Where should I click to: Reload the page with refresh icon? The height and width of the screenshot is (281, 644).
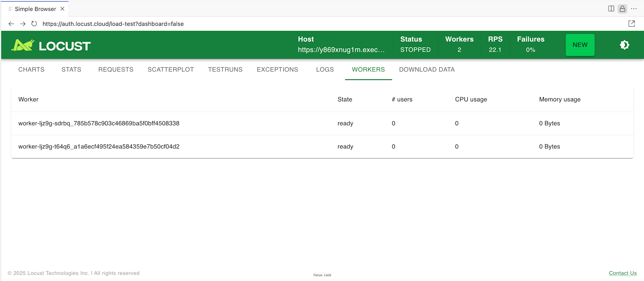pos(34,24)
